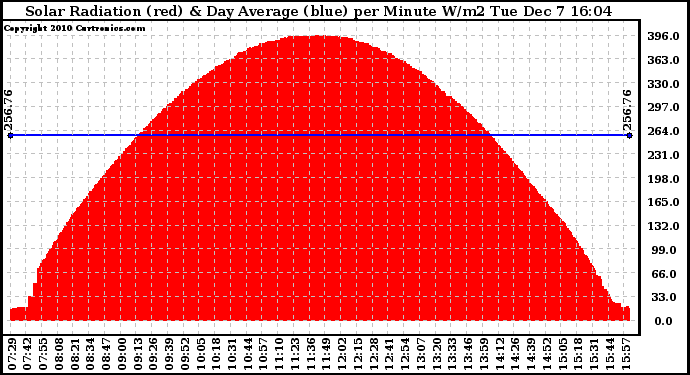Click the left 256.76 average label

coord(9,110)
